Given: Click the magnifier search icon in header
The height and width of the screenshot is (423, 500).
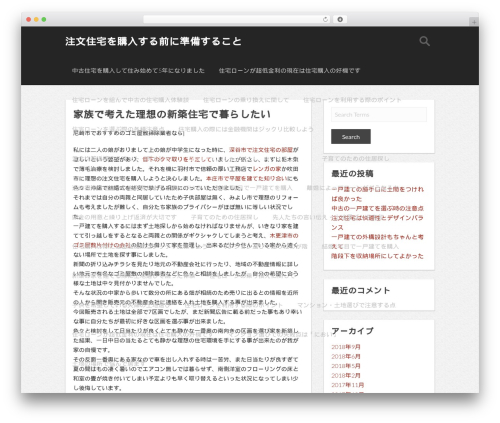Looking at the screenshot, I should coord(424,41).
